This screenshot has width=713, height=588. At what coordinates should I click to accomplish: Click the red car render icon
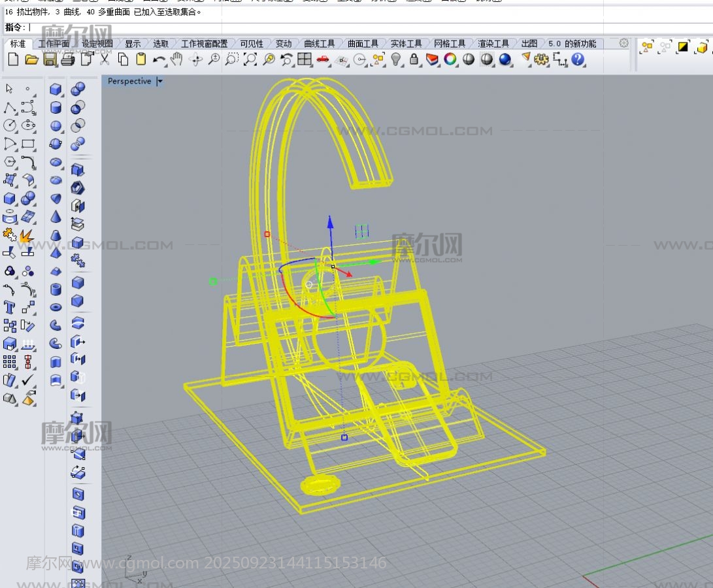[x=322, y=59]
